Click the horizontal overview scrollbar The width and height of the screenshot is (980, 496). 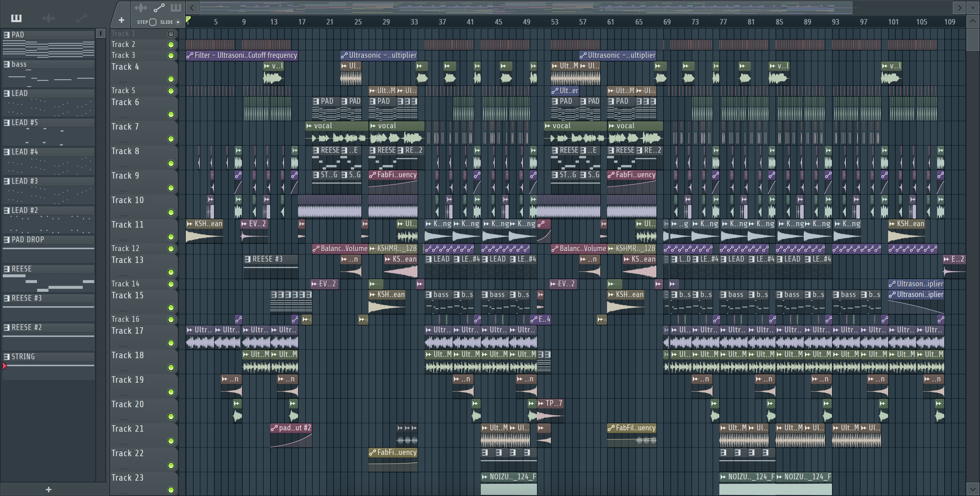tap(526, 7)
